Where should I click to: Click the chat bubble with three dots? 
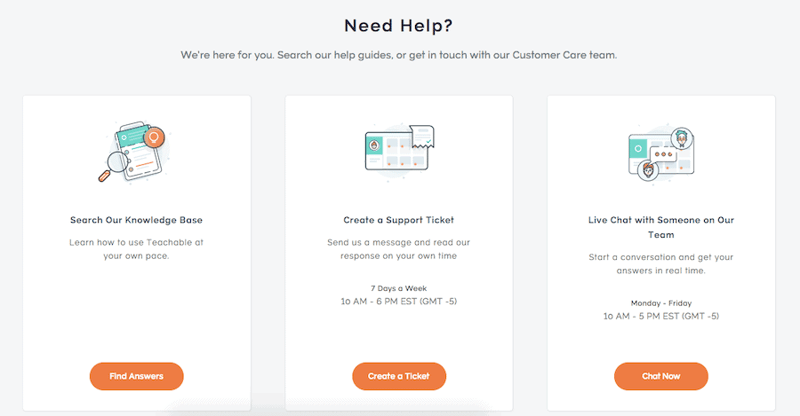664,154
